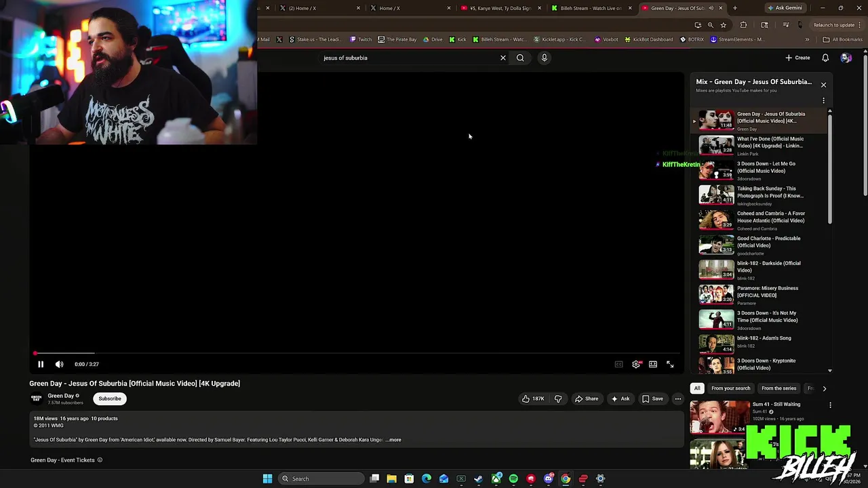Click the YouTube search magnifier button
The image size is (868, 488).
tap(520, 58)
